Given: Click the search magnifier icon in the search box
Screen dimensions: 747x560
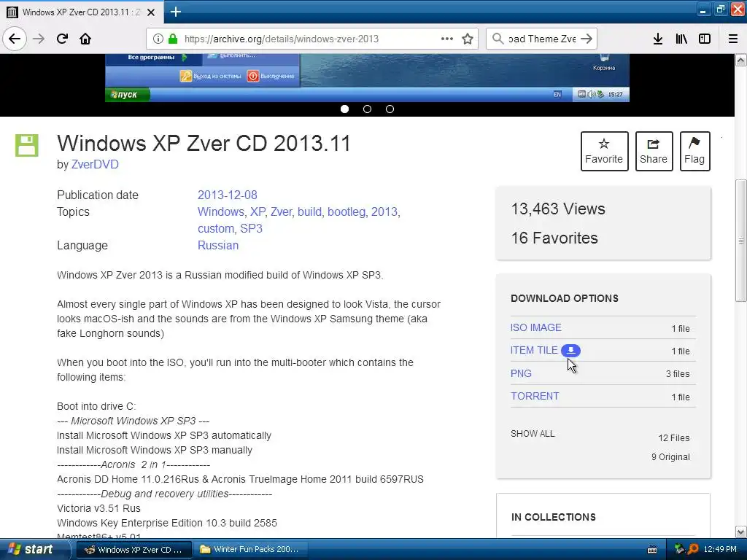Looking at the screenshot, I should tap(498, 39).
